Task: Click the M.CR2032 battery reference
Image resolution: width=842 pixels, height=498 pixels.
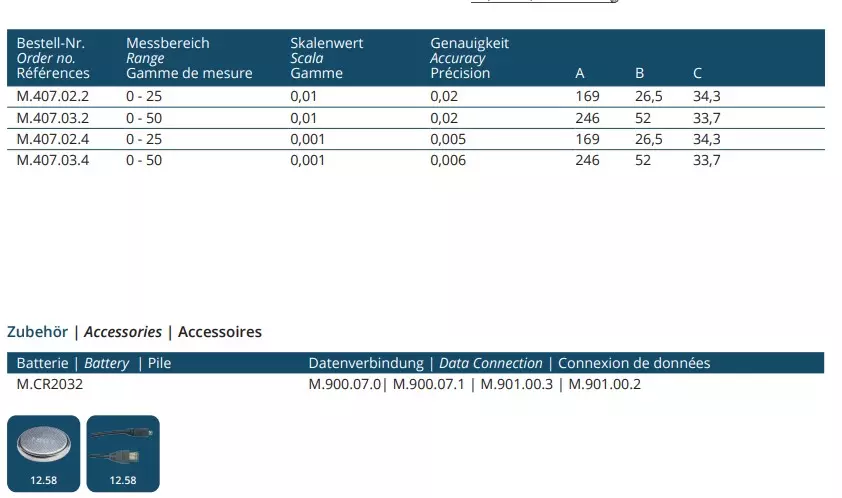Action: (50, 384)
